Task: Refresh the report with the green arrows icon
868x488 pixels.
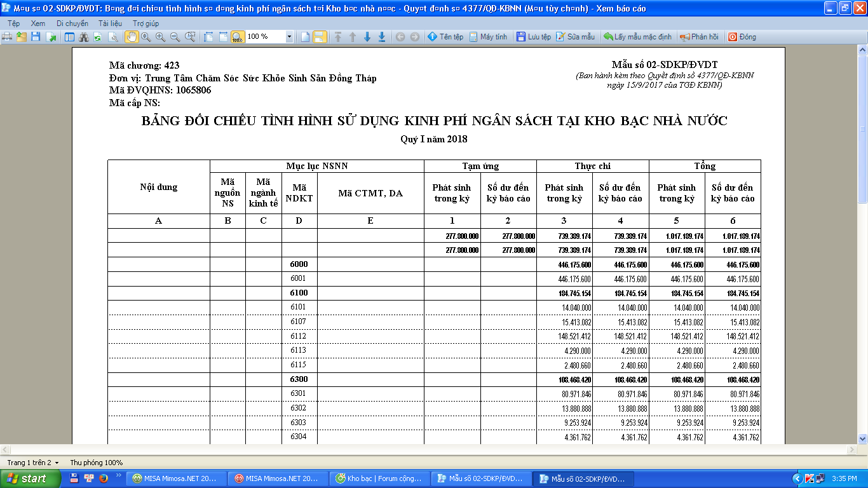Action: 98,37
